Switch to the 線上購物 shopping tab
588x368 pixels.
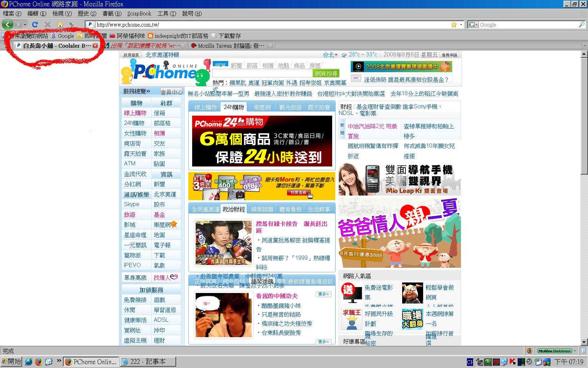point(205,107)
